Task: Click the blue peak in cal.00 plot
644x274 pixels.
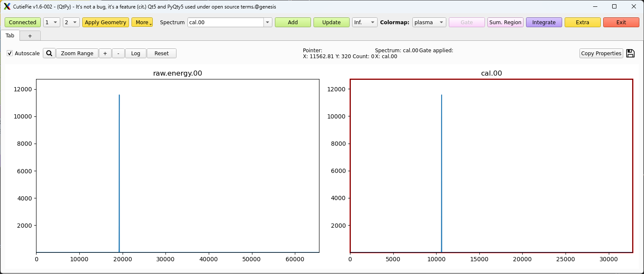Action: pos(442,173)
